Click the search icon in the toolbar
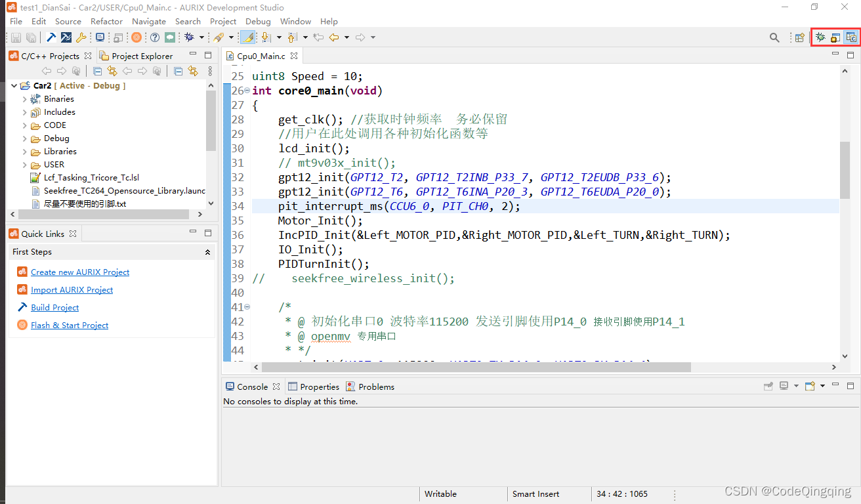Image resolution: width=861 pixels, height=504 pixels. tap(774, 37)
